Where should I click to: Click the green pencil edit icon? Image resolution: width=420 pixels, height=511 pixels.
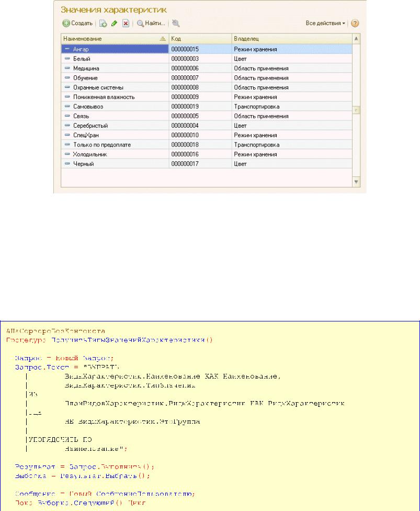click(114, 23)
